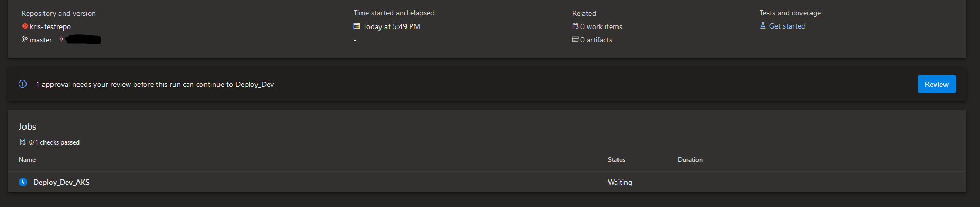Click the checks list icon under Jobs
Screen dimensions: 980x207
pyautogui.click(x=23, y=142)
